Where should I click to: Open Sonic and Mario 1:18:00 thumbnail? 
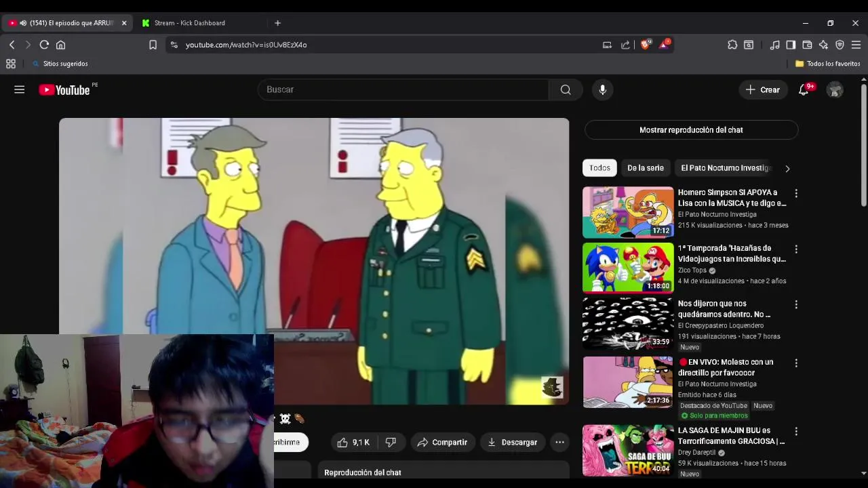tap(628, 268)
